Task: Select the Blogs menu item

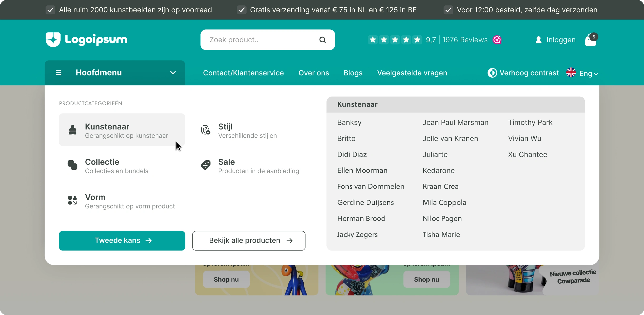Action: click(353, 73)
